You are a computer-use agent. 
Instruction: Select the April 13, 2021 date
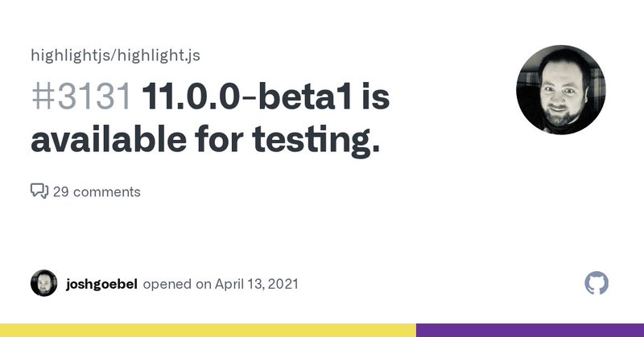(x=256, y=284)
